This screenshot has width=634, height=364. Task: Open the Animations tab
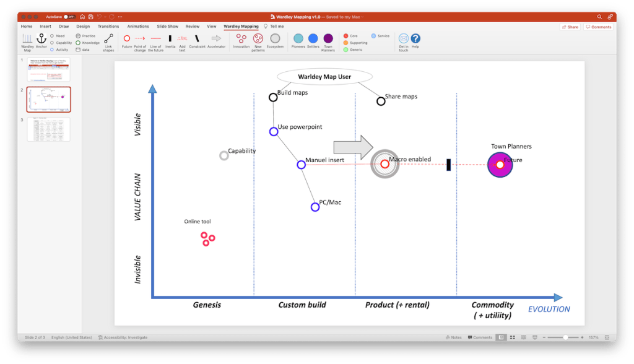(137, 26)
